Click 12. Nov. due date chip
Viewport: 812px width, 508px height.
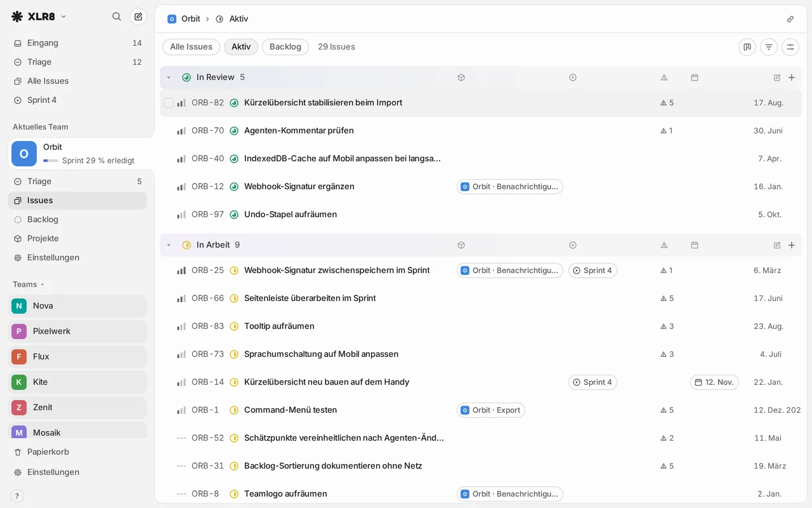pos(714,382)
